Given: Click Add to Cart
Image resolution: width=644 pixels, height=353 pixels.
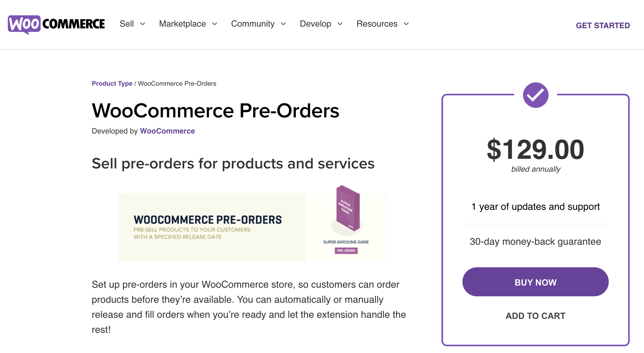Looking at the screenshot, I should [535, 316].
